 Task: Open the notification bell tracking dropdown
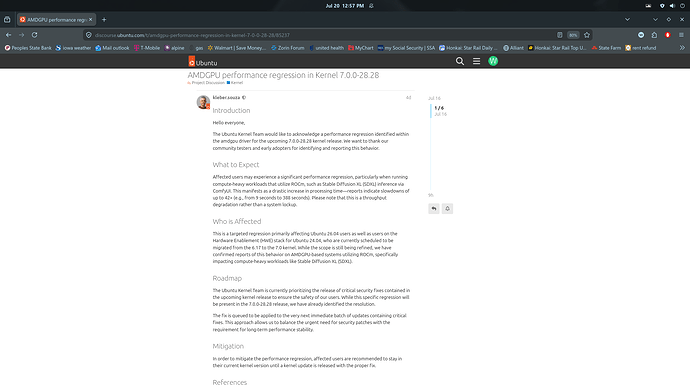coord(447,209)
